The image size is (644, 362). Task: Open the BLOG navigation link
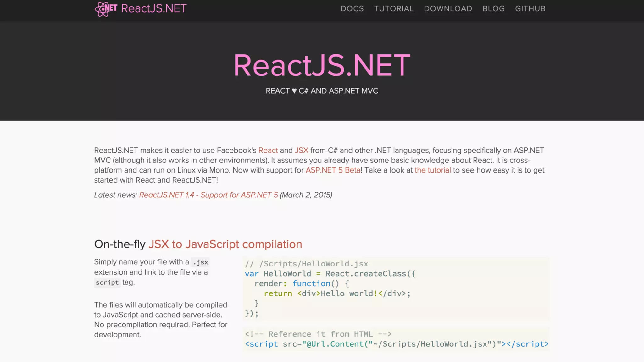(493, 9)
